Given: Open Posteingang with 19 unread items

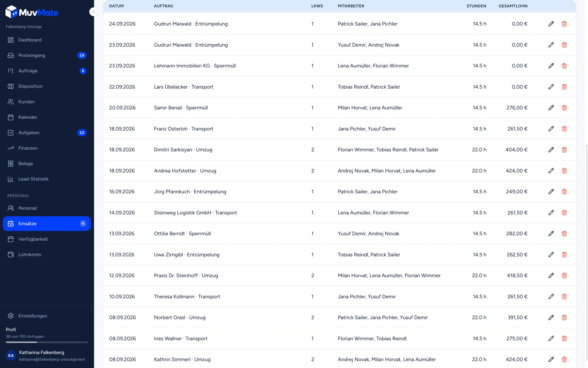Looking at the screenshot, I should coord(47,55).
